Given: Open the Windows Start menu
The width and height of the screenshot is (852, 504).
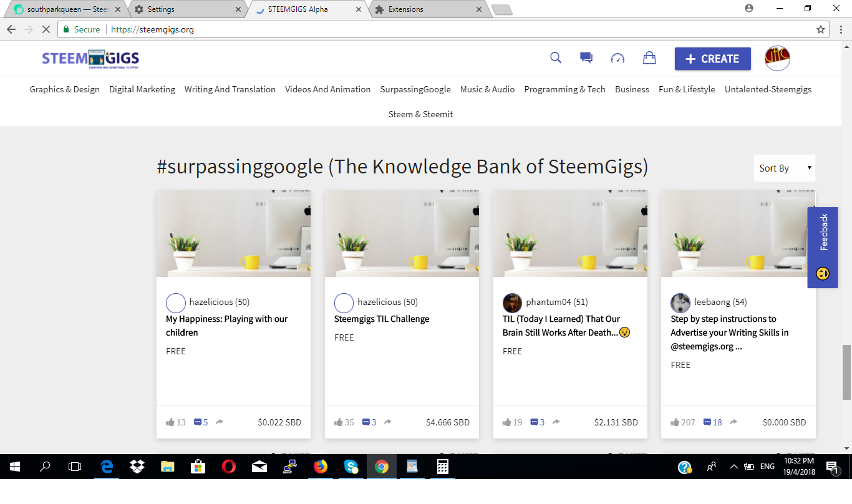Looking at the screenshot, I should click(15, 467).
